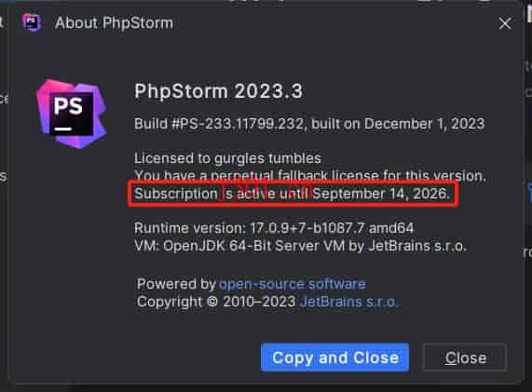Click the Runtime version 17.0.9 line
Screen dimensions: 532x392
[274, 228]
